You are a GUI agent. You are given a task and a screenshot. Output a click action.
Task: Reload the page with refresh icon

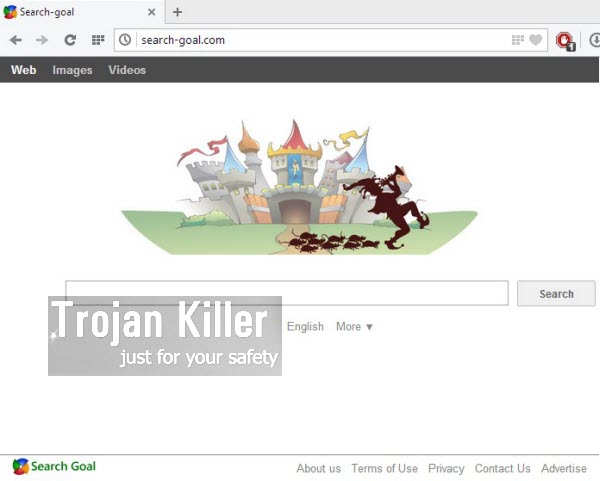[70, 40]
